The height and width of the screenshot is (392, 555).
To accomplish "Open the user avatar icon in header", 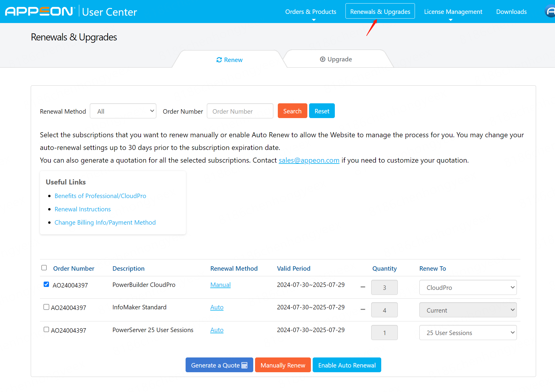I will [550, 12].
